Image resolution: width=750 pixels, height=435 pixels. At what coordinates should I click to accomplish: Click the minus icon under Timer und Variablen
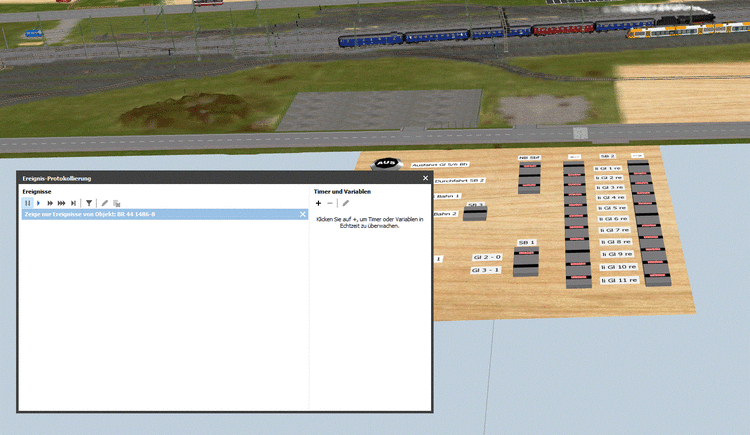click(x=330, y=203)
